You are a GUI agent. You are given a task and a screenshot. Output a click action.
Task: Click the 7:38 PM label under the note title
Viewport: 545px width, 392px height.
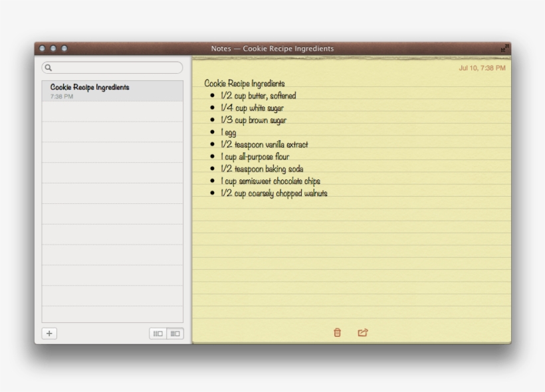(60, 95)
